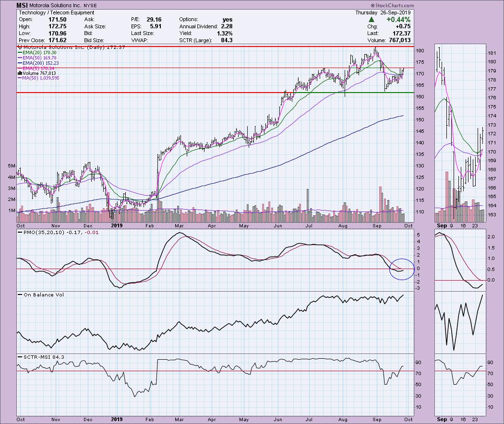Select the header Volume value 767,013
This screenshot has height=424, width=504.
click(399, 40)
